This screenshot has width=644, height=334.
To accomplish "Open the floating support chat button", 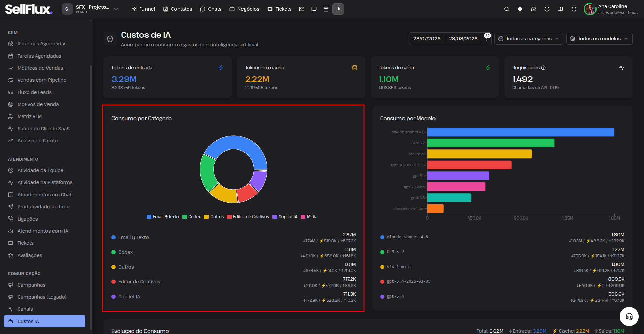I will [x=629, y=316].
